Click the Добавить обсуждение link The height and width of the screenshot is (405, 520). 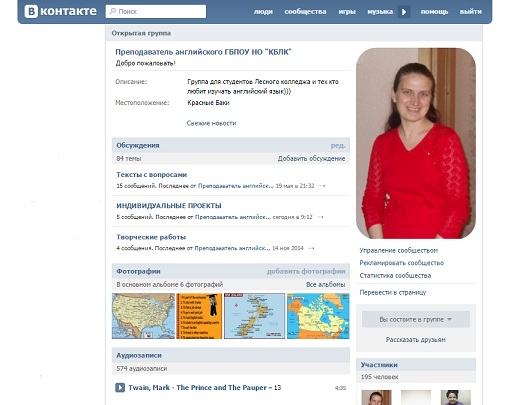311,159
